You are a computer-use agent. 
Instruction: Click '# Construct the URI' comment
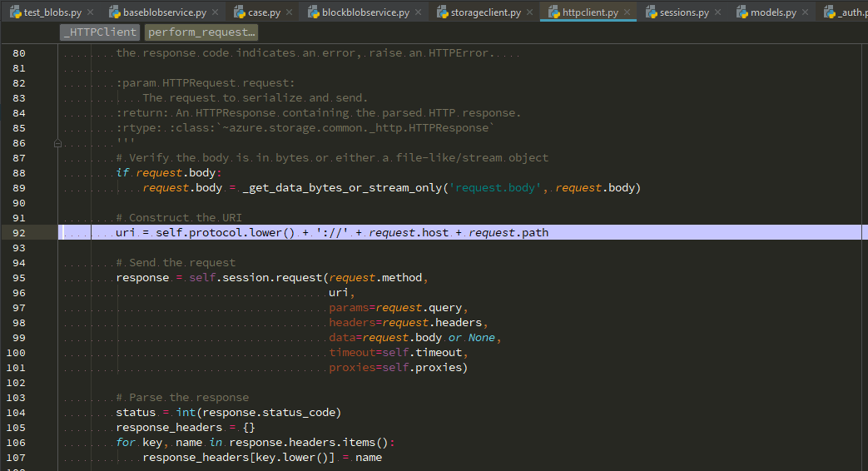pos(179,217)
